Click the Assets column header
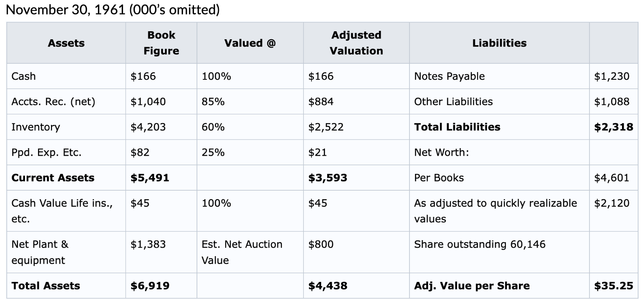 (x=66, y=43)
